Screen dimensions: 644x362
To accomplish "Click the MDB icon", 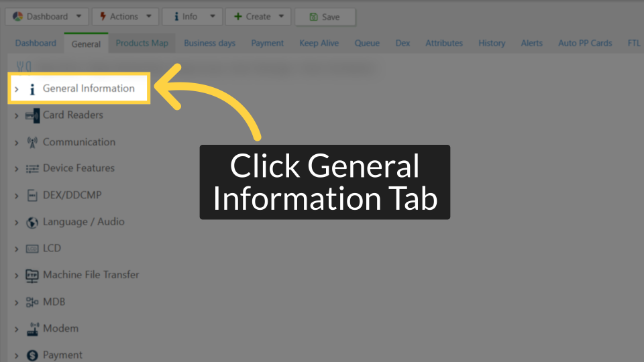I will tap(32, 302).
